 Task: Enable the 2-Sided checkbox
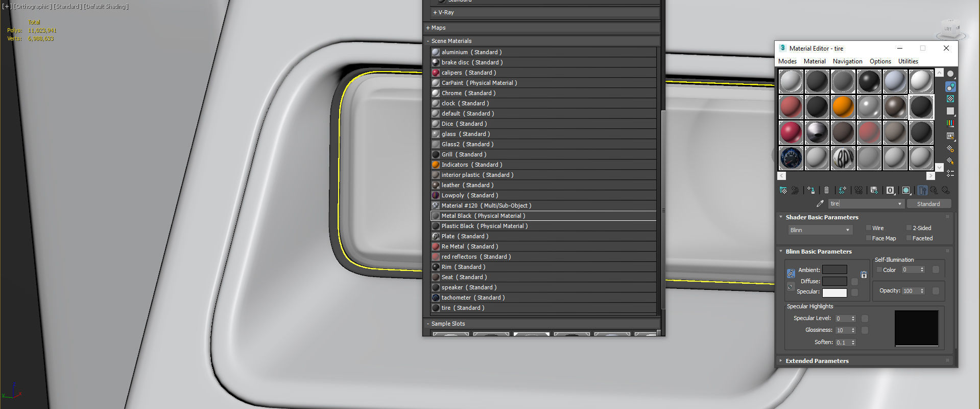909,228
